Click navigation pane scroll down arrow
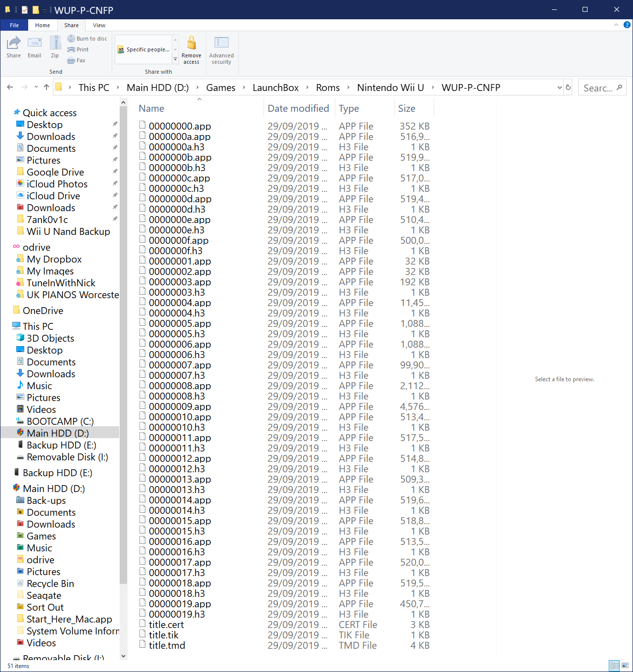The image size is (633, 672). 123,656
